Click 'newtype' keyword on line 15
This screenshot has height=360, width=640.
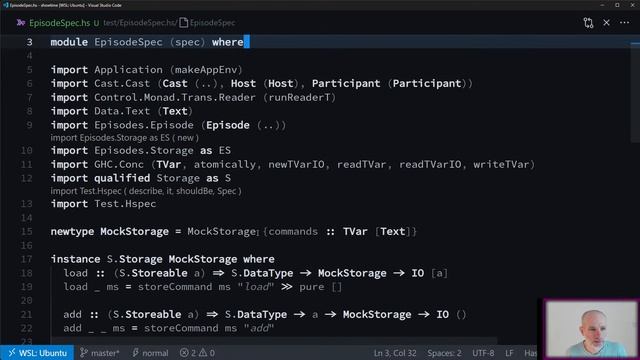[x=72, y=231]
